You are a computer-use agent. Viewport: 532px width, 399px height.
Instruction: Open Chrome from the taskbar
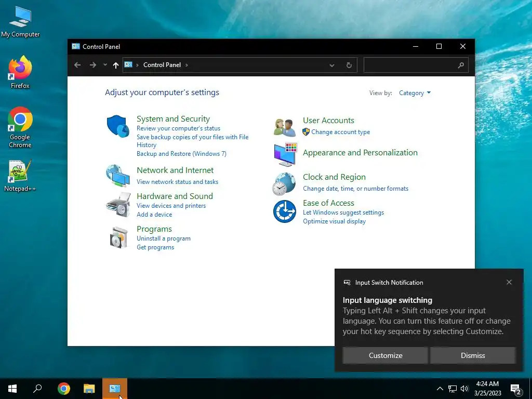(x=63, y=389)
